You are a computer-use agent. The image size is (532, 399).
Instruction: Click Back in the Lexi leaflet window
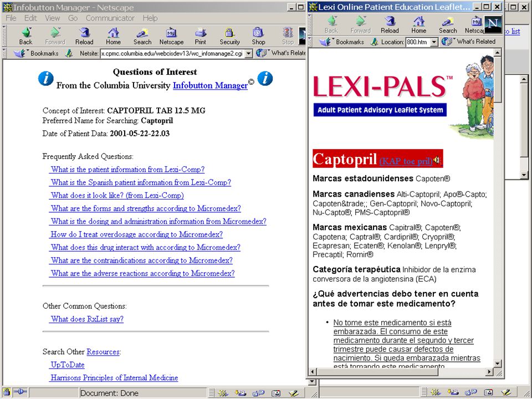click(331, 25)
